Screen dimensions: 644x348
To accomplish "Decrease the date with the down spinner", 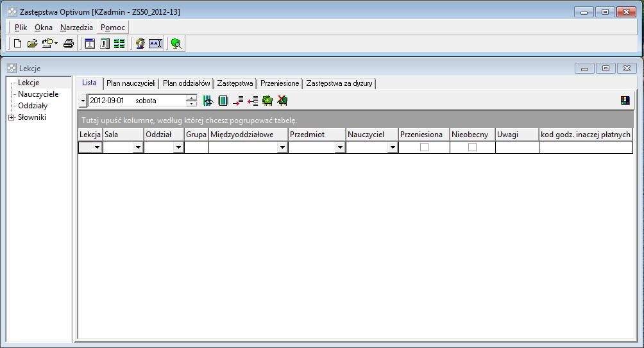I will click(x=191, y=103).
